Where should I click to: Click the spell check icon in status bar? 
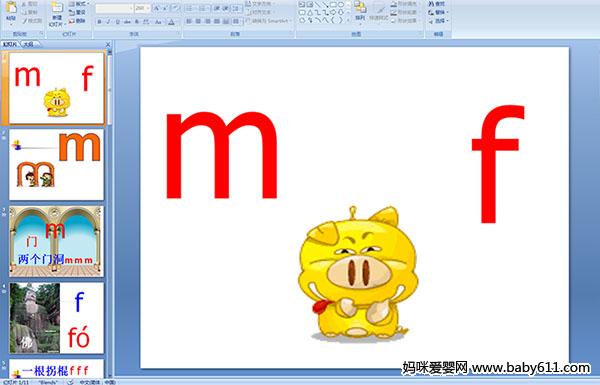point(70,382)
